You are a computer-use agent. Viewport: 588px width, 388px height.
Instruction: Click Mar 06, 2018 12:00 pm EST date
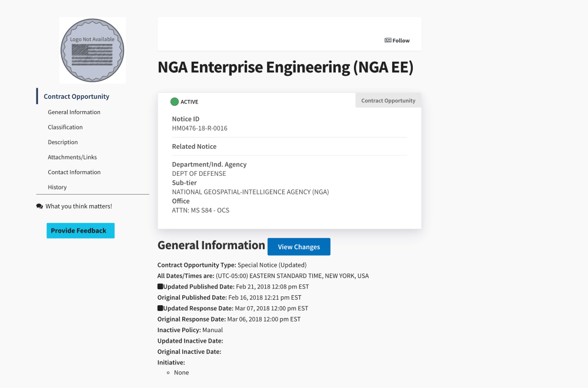point(264,319)
